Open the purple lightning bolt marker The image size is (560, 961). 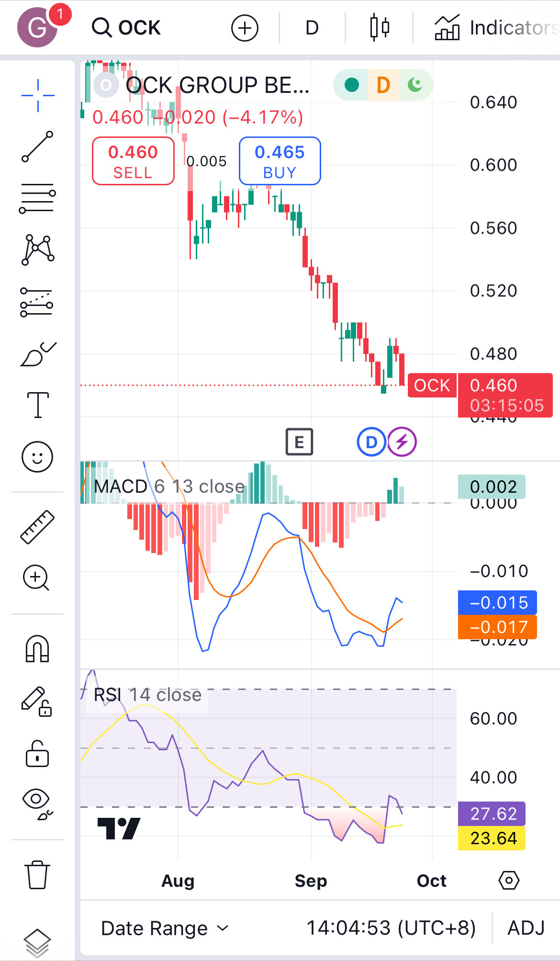(402, 441)
